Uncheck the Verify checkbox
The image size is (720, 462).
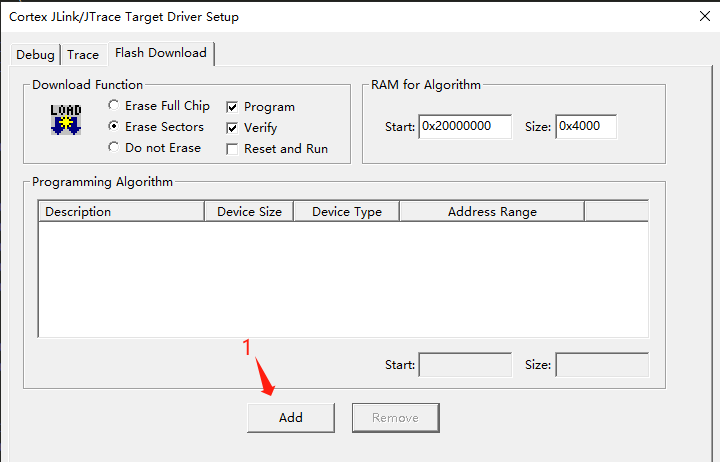click(233, 128)
